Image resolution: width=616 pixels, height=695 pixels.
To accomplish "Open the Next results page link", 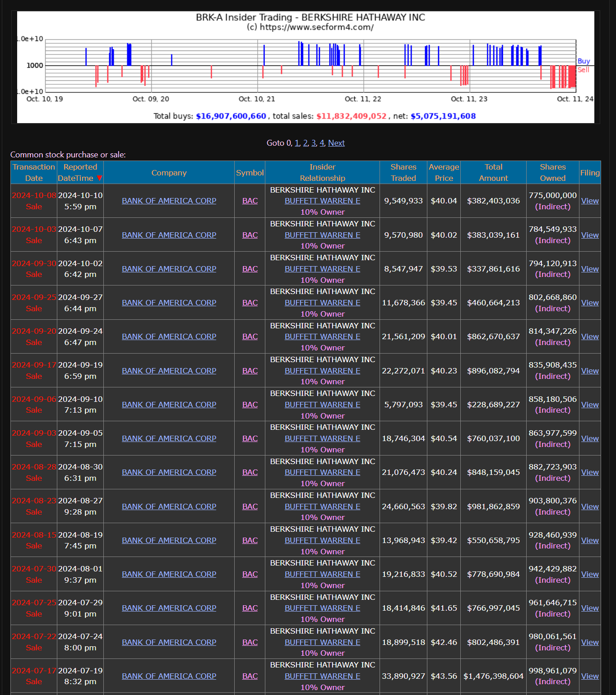I will [x=336, y=143].
